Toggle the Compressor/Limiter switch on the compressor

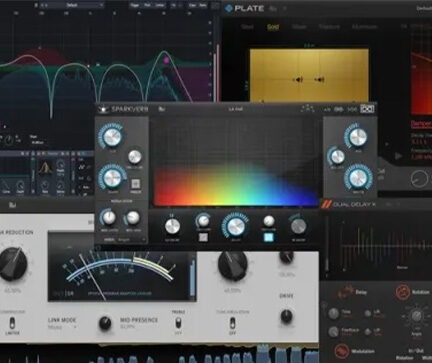tap(12, 323)
